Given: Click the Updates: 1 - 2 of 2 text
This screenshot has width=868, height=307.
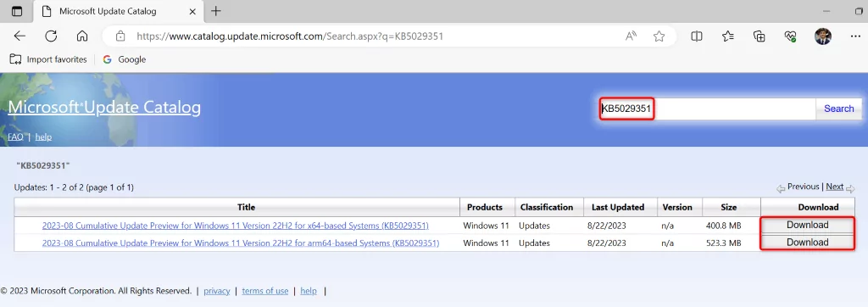Looking at the screenshot, I should click(74, 187).
